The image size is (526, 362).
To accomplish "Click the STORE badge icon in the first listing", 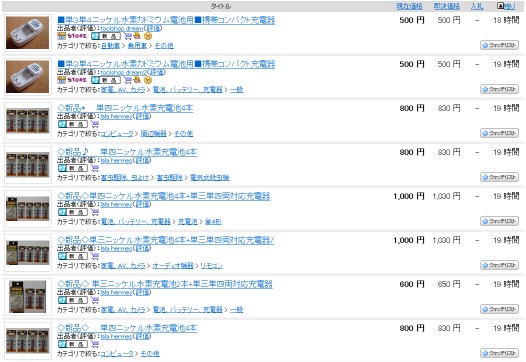I will coord(72,36).
